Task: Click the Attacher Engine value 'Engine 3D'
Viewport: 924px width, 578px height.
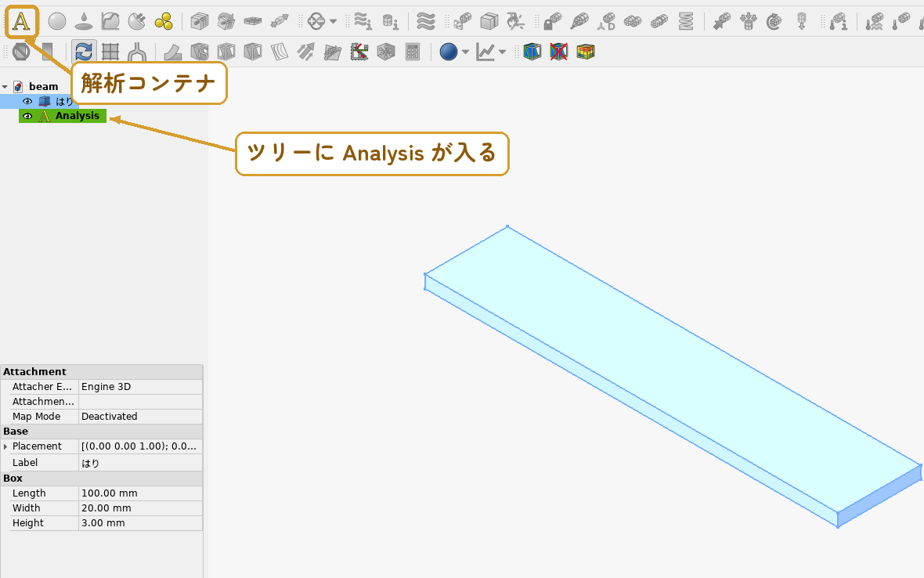Action: [140, 387]
